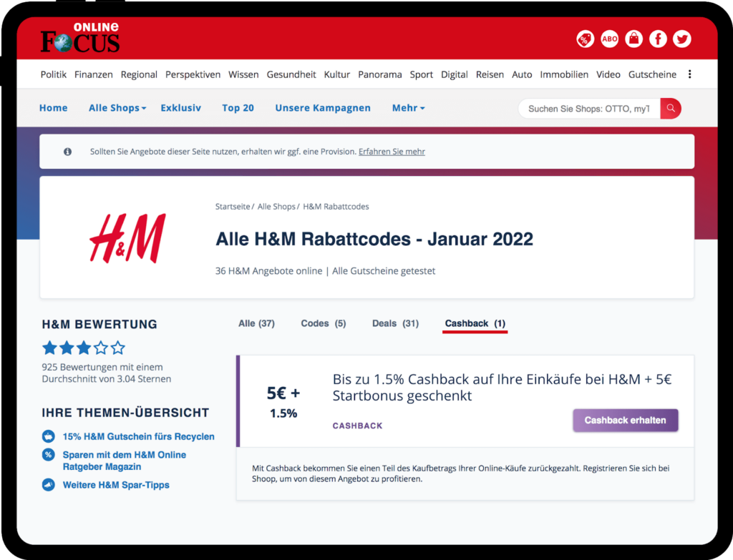Viewport: 733px width, 560px height.
Task: Open the Sport section
Action: pos(421,74)
